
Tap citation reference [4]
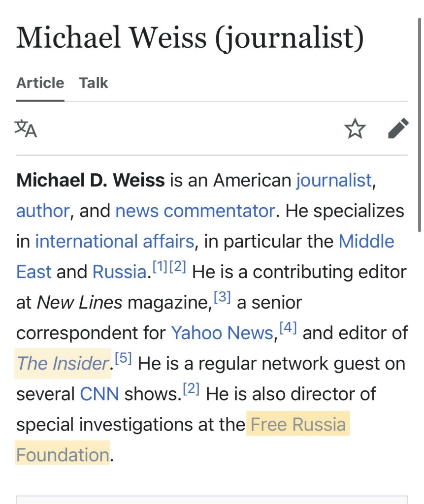click(287, 328)
